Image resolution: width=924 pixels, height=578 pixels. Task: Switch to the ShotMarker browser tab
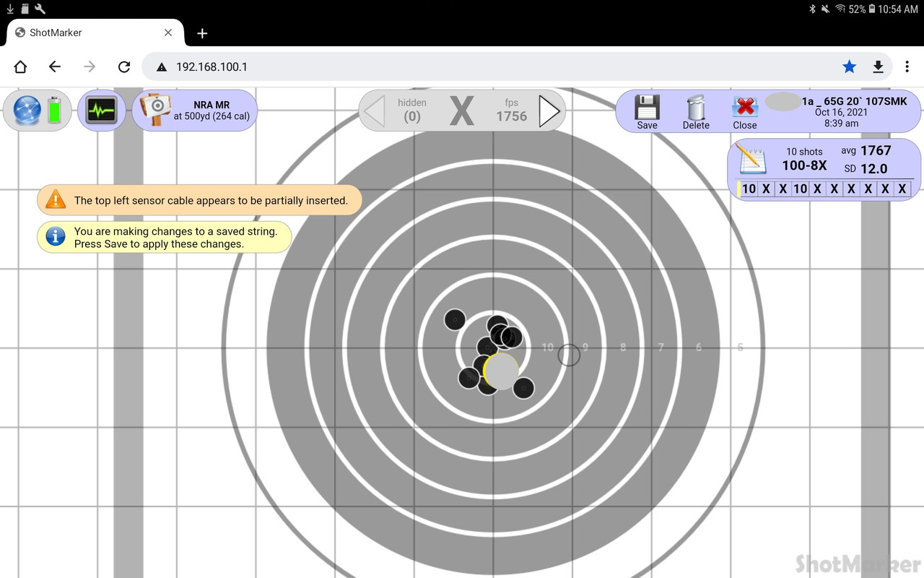click(94, 33)
